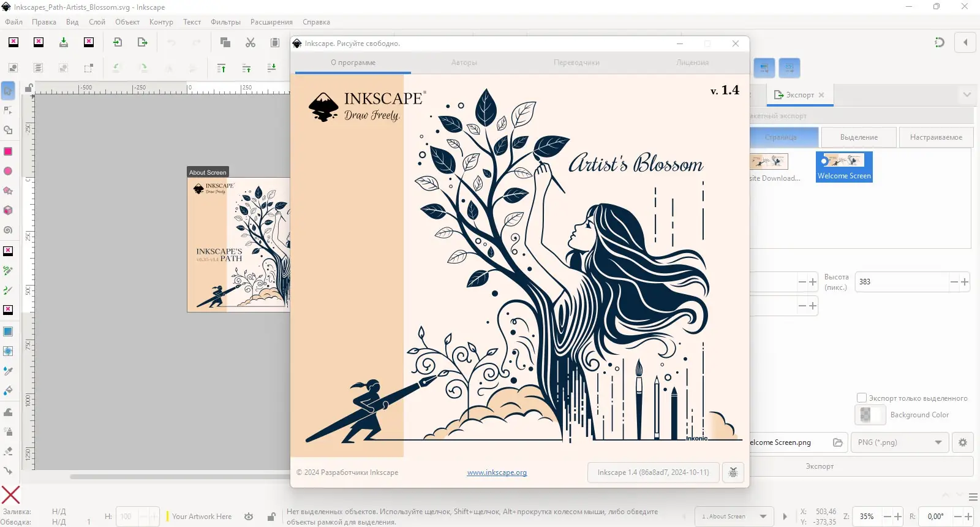Click the Paste clipboard icon

coord(275,42)
